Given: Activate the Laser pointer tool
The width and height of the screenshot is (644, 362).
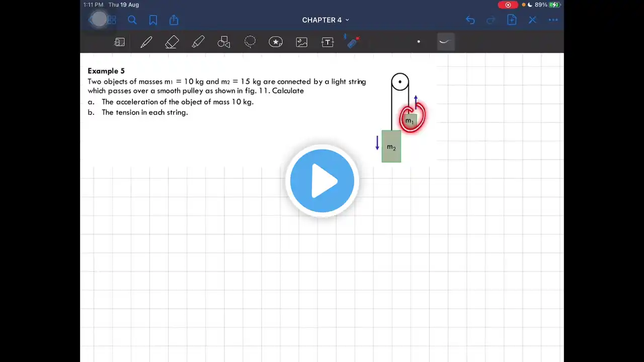Looking at the screenshot, I should click(x=353, y=42).
